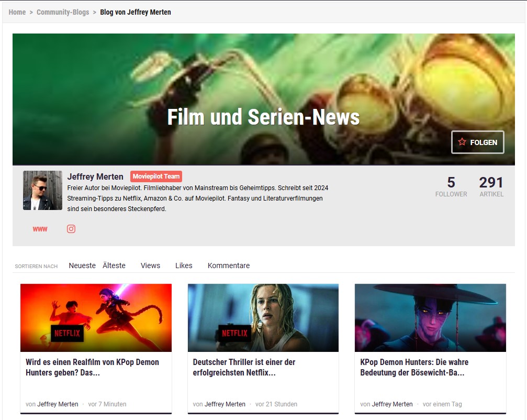Open Community-Blogs breadcrumb link
Image resolution: width=527 pixels, height=420 pixels.
[x=63, y=12]
